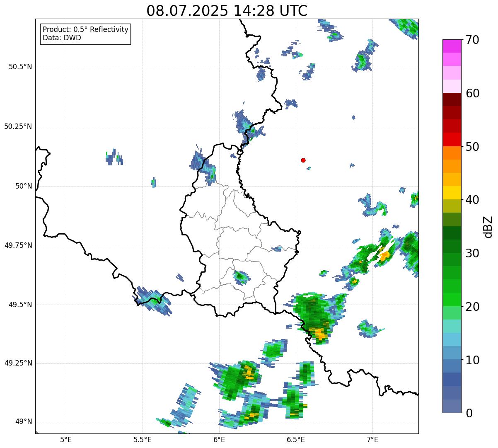
Task: Click the colorbar tick label "40"
Action: (472, 200)
